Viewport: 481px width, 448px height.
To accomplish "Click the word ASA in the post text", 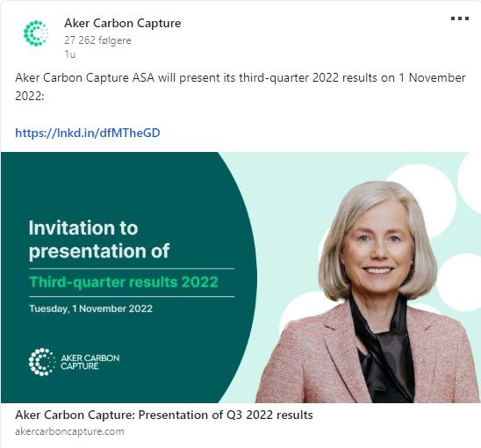I will click(x=143, y=77).
